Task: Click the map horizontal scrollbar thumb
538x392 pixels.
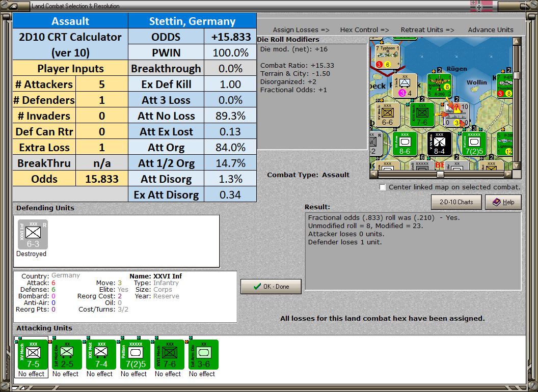Action: tap(440, 174)
